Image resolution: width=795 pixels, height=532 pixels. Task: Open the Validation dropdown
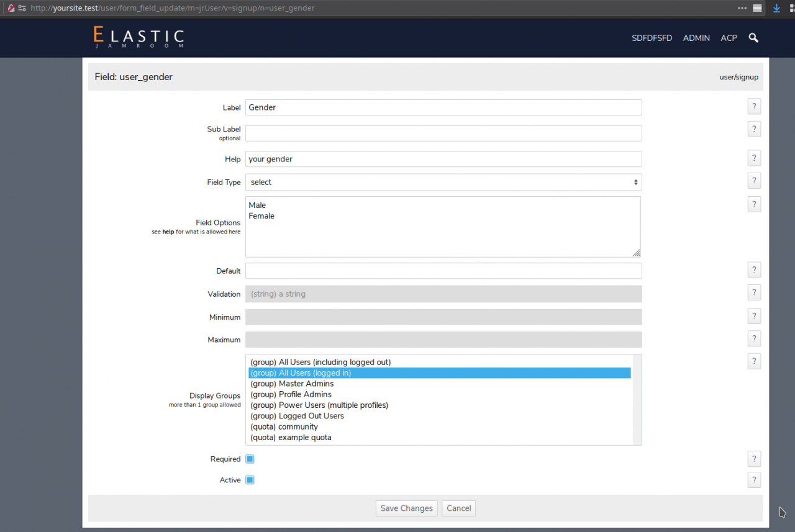pyautogui.click(x=443, y=294)
